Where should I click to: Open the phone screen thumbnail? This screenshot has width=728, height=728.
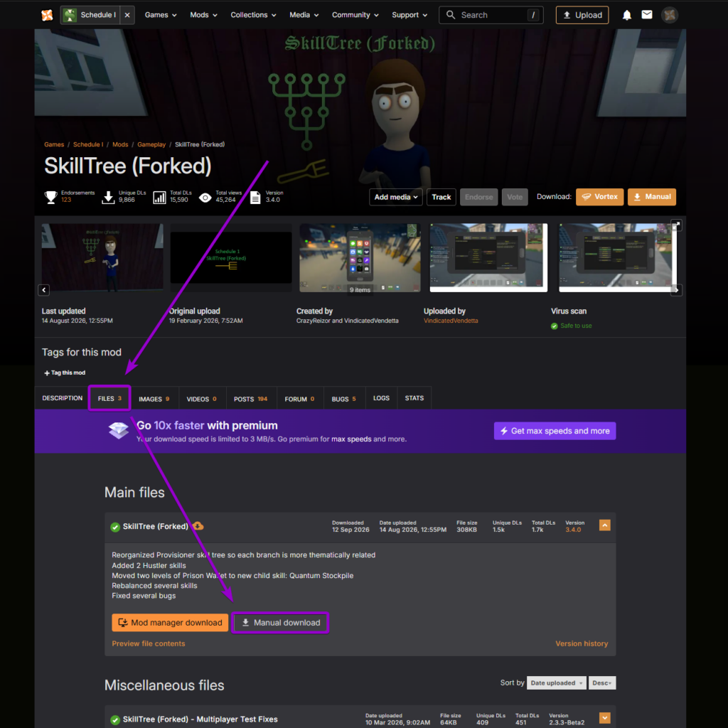(360, 257)
